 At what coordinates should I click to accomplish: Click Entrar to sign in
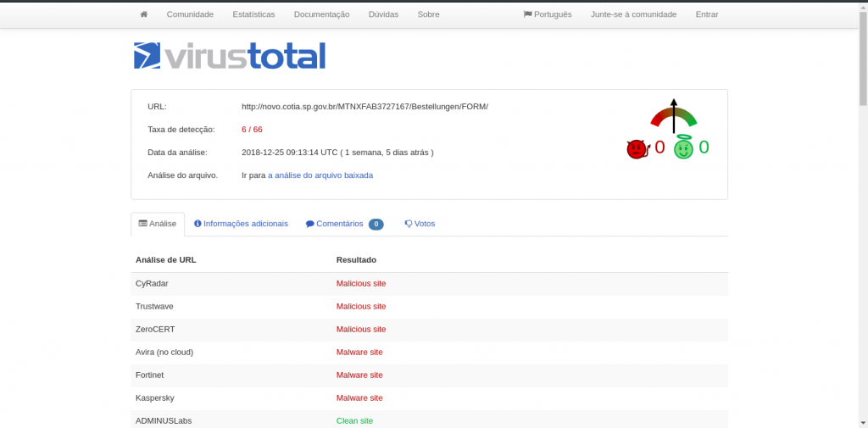tap(707, 14)
